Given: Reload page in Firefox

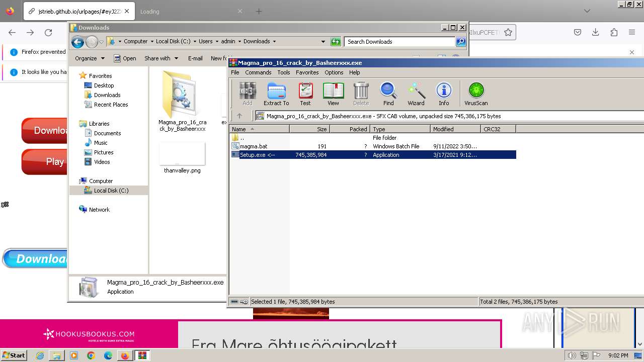Looking at the screenshot, I should pyautogui.click(x=48, y=32).
